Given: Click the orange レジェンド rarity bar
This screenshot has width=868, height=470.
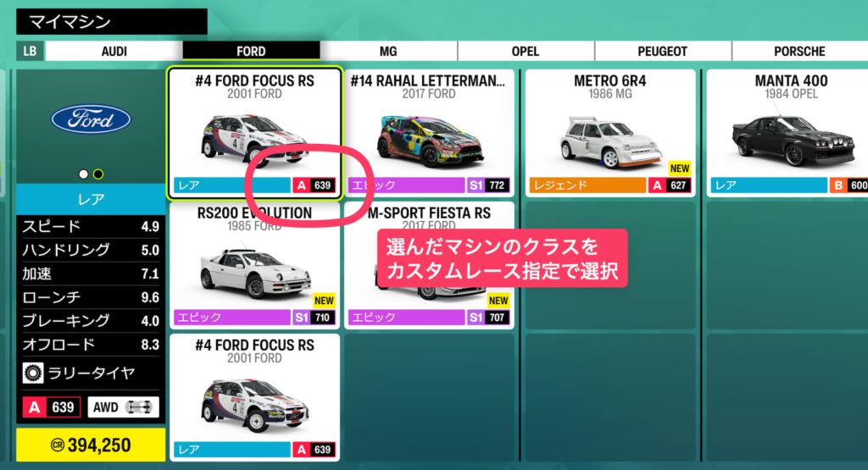Looking at the screenshot, I should [x=587, y=185].
